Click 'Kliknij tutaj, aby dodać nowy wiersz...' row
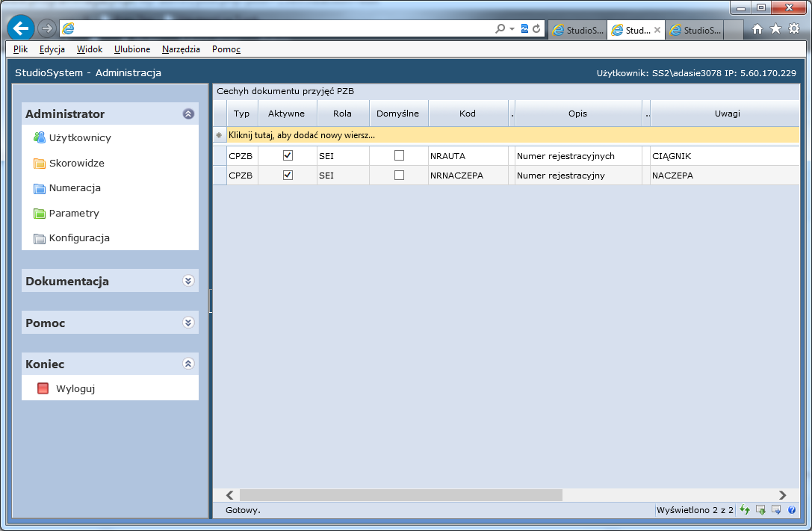 [x=513, y=135]
